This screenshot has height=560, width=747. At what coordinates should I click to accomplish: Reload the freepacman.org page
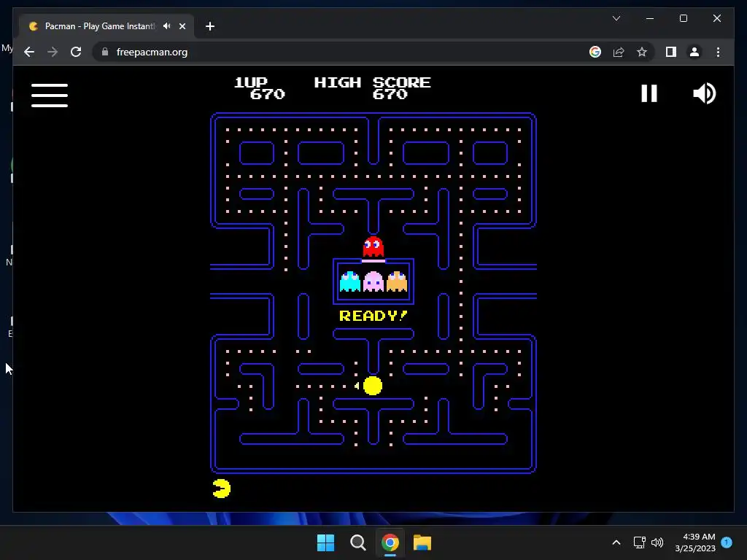pyautogui.click(x=76, y=52)
